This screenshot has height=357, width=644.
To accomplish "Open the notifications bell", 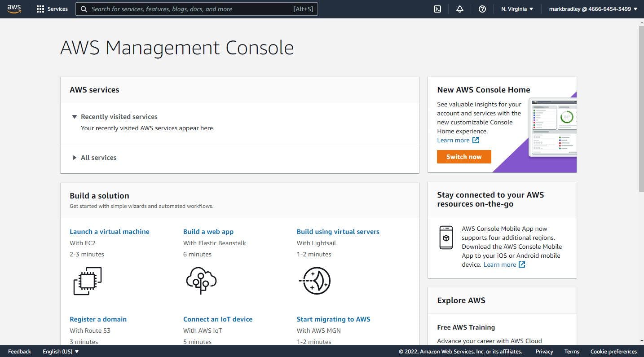I will (460, 9).
